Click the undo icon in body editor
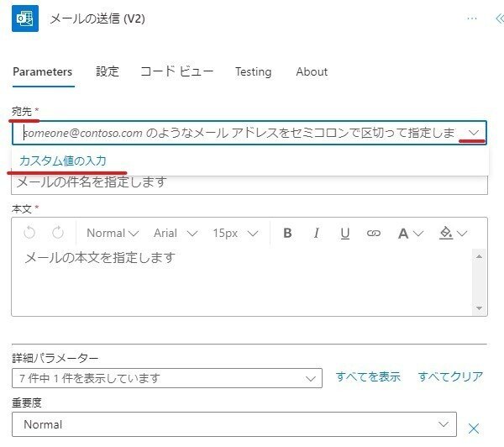504x447 pixels. click(x=29, y=233)
